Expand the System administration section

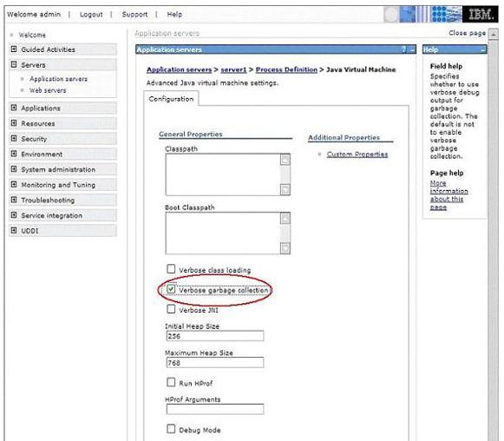tap(14, 169)
